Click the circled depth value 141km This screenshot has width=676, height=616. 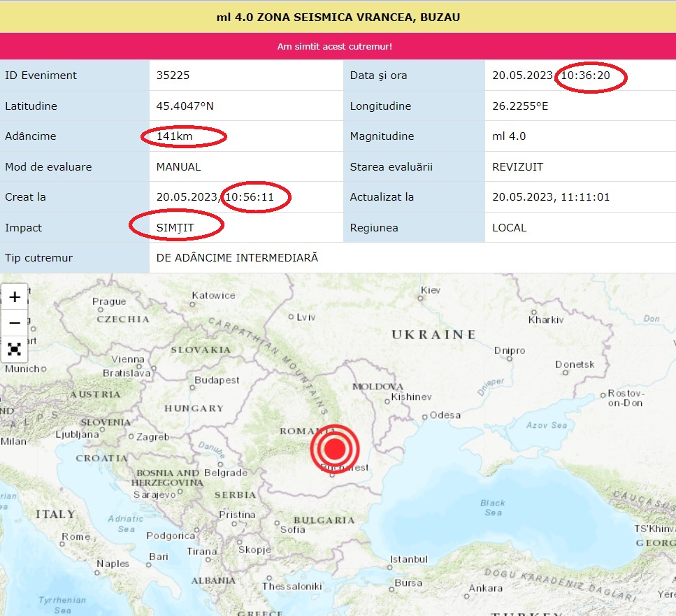pyautogui.click(x=175, y=136)
